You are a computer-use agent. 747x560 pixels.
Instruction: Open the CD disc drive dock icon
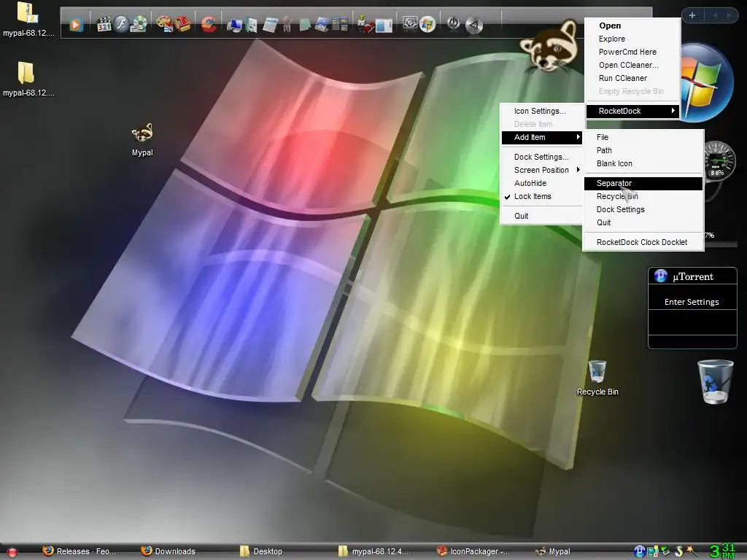[x=139, y=24]
